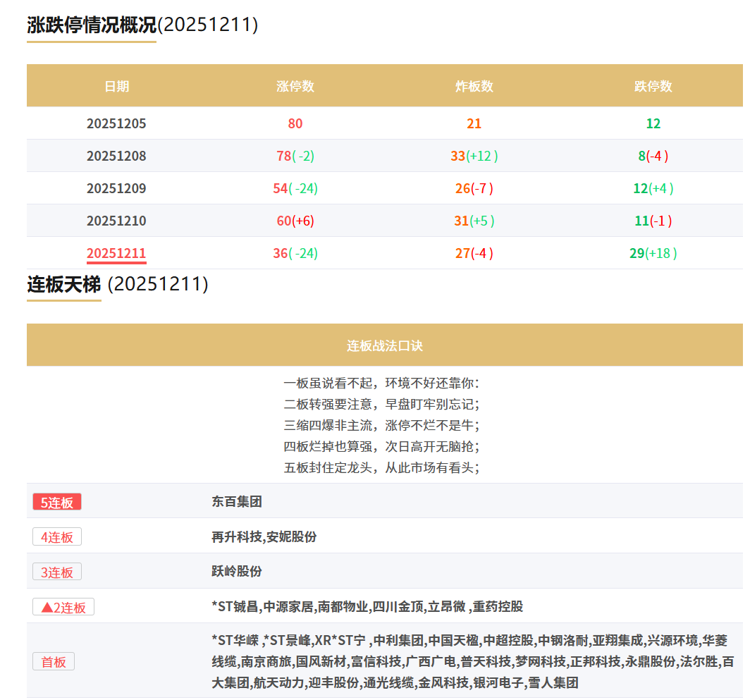750x700 pixels.
Task: Click the 首板 badge
Action: [54, 661]
